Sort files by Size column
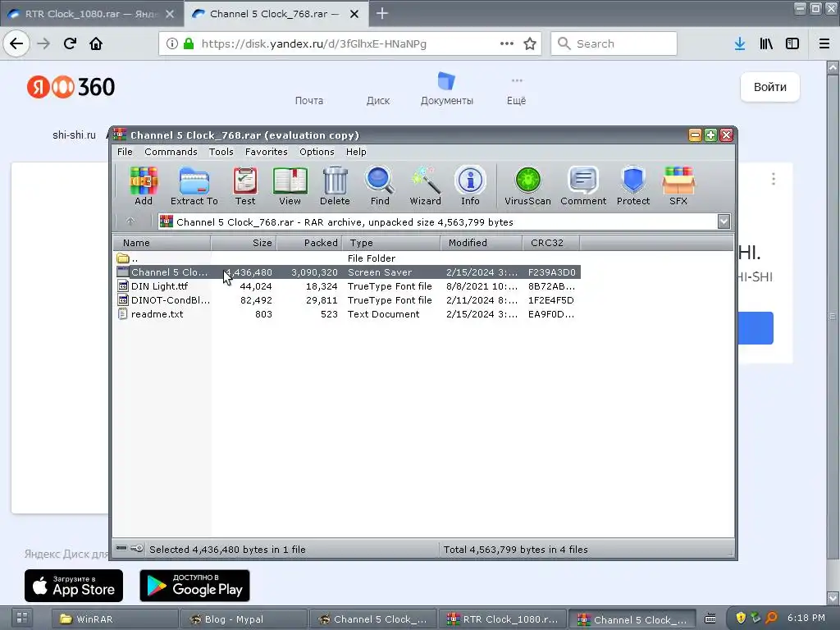 tap(244, 243)
